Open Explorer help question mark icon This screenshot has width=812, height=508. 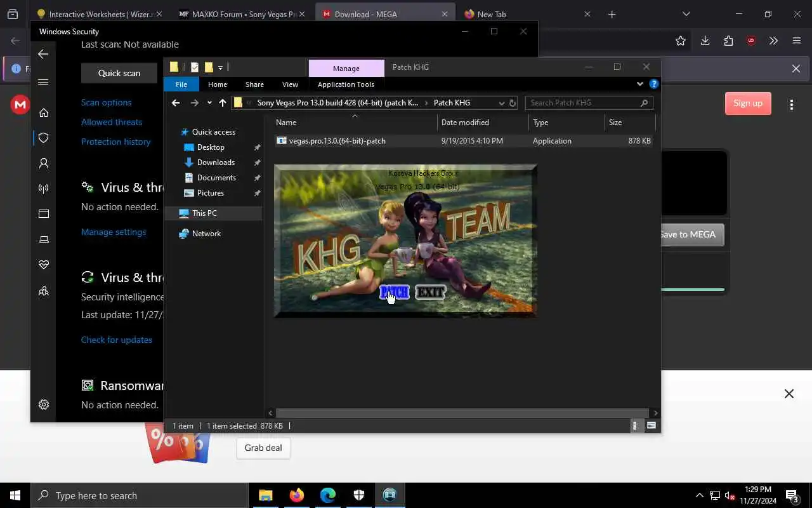[x=653, y=84]
